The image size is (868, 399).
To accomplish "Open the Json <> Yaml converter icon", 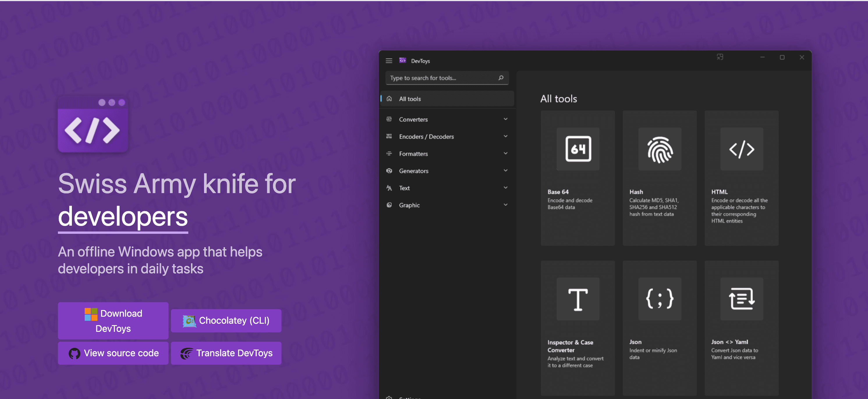I will pyautogui.click(x=741, y=299).
